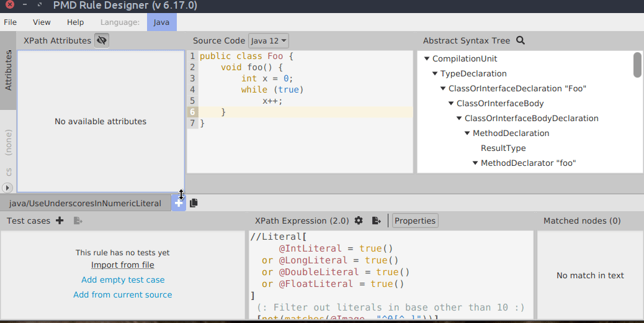Screen dimensions: 644x323
Task: Click the export test cases icon
Action: (x=78, y=221)
